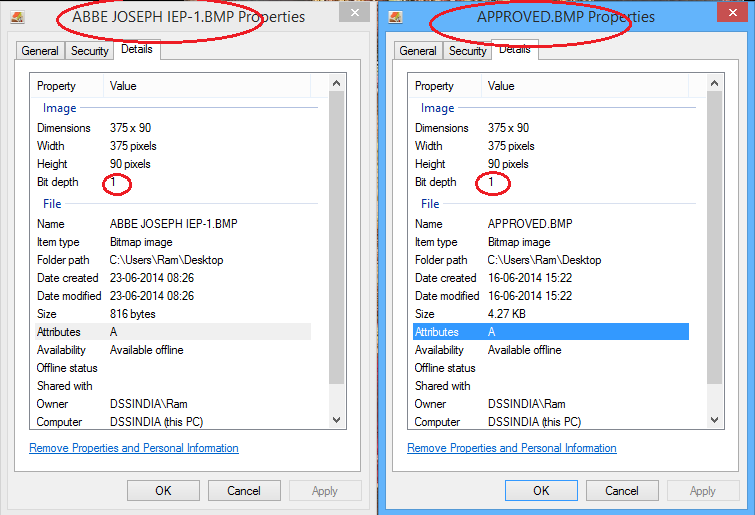The width and height of the screenshot is (755, 515).
Task: Click Cancel in APPROVED.BMP Properties
Action: 622,490
